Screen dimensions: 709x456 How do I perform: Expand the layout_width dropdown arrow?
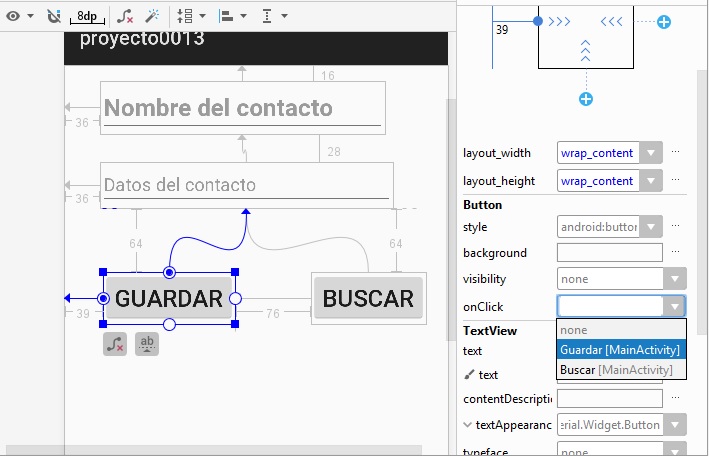coord(651,153)
